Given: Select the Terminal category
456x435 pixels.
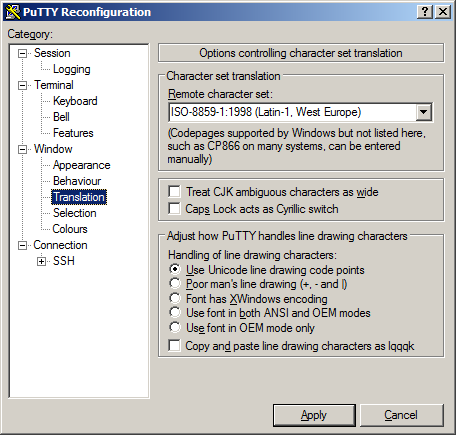Looking at the screenshot, I should pyautogui.click(x=53, y=85).
